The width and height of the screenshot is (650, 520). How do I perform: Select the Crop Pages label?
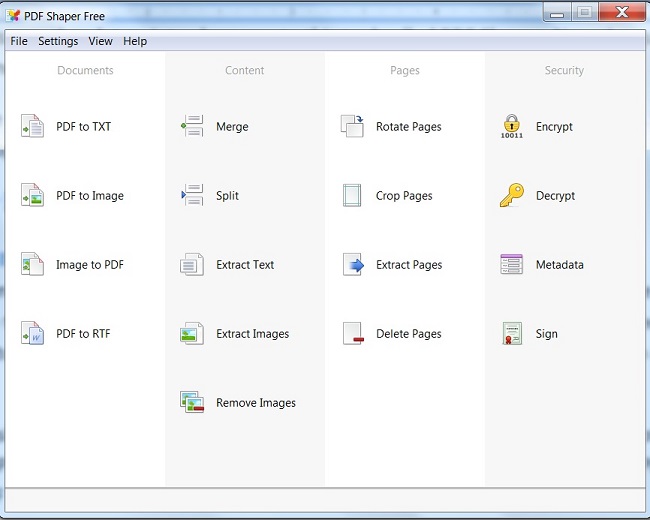[404, 196]
